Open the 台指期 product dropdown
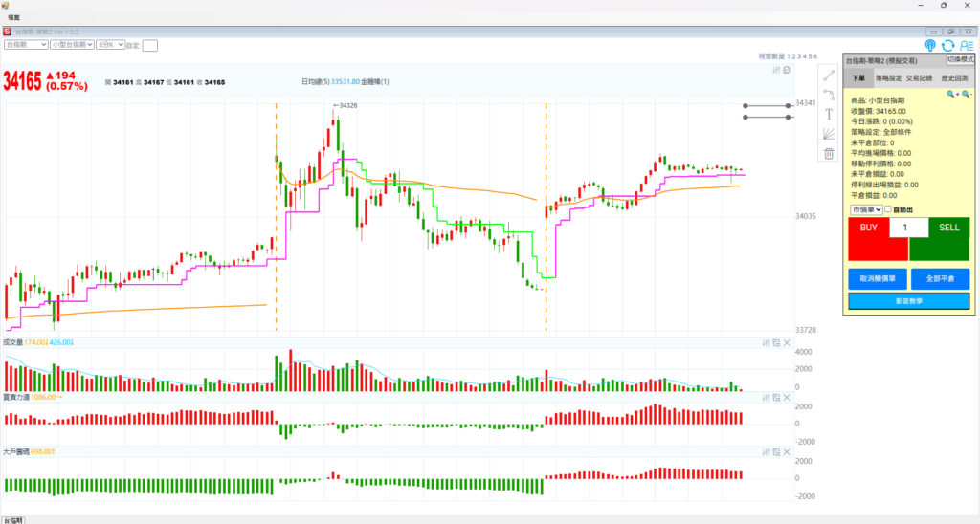Viewport: 980px width, 524px height. click(x=26, y=45)
